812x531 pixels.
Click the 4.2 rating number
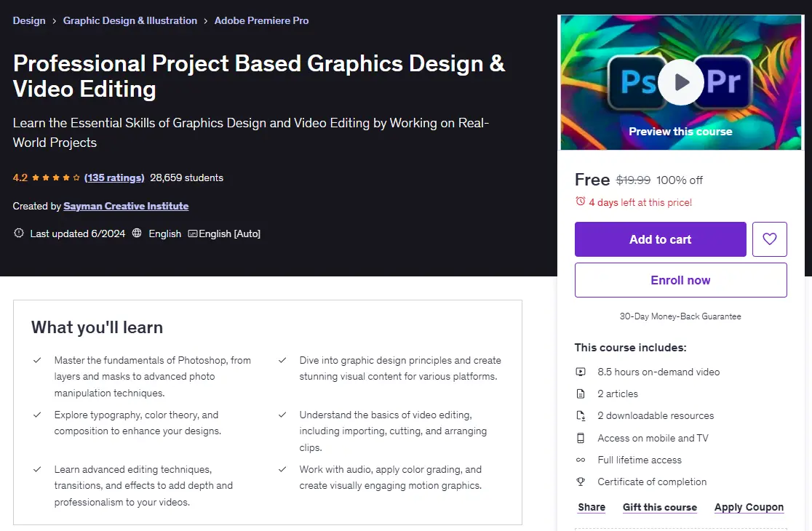pos(20,177)
